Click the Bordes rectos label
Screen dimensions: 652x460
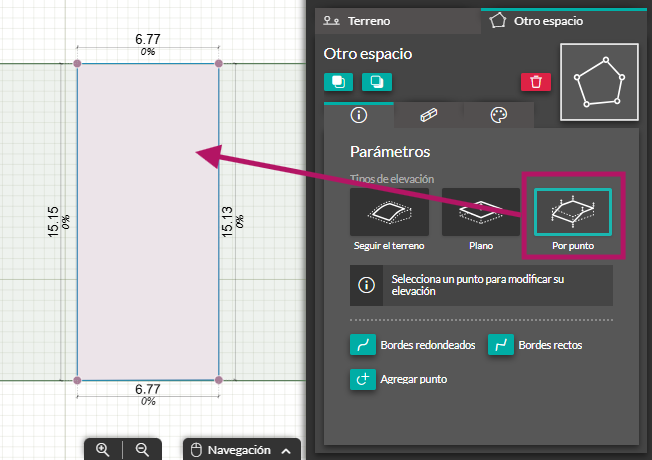(x=550, y=345)
